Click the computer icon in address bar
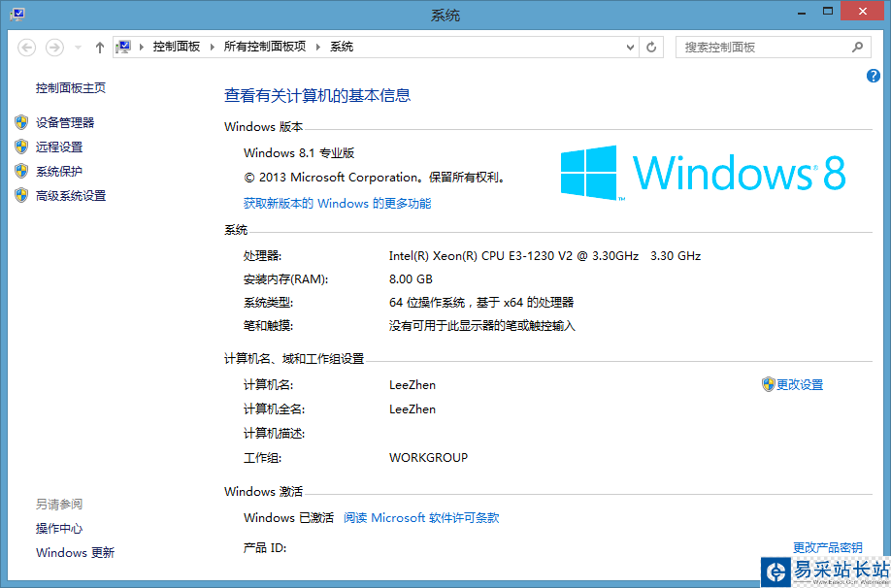Screen dimensions: 891x588 (x=123, y=48)
